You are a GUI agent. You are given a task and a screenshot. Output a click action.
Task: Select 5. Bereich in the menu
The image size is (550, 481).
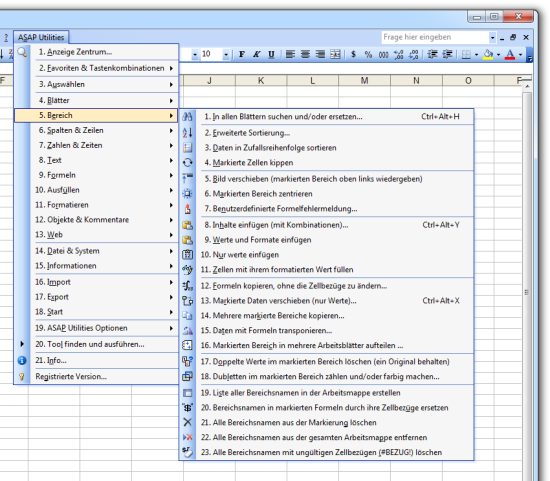coord(96,115)
